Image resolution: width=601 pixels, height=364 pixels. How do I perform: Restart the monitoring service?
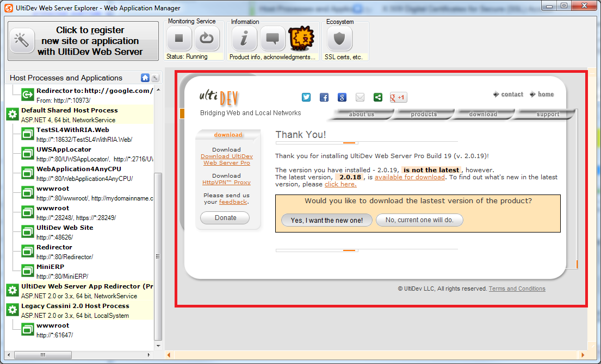(x=207, y=38)
